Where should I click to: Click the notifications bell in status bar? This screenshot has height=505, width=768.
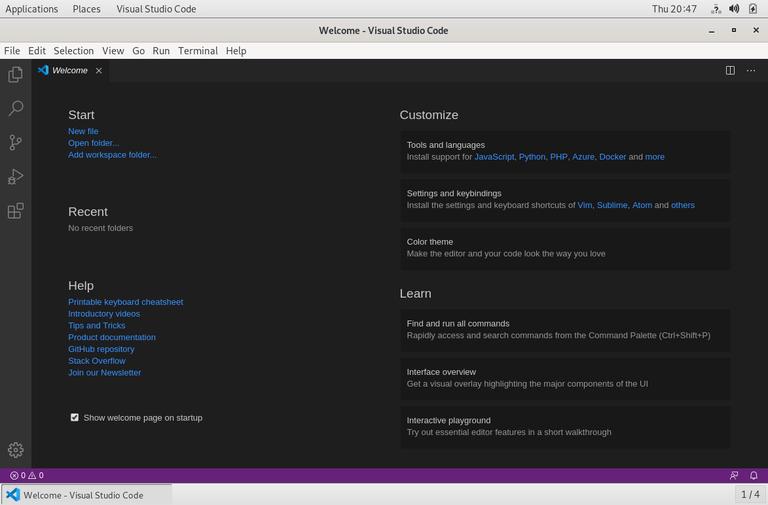point(755,476)
